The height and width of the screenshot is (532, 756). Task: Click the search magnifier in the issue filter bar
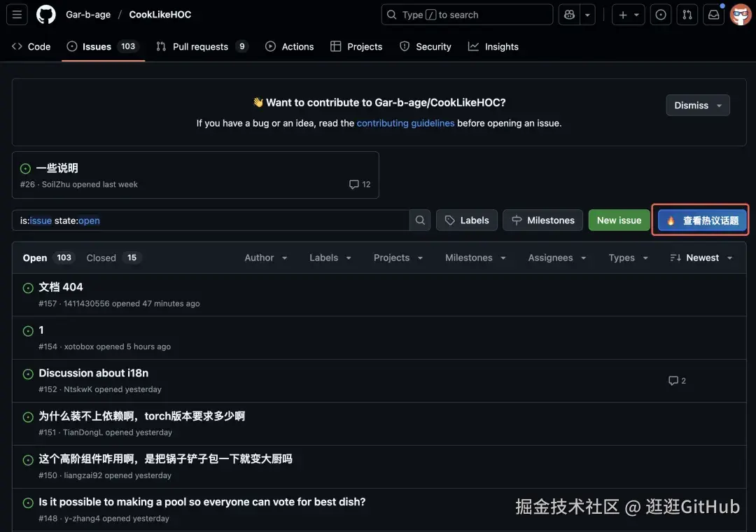pos(419,220)
